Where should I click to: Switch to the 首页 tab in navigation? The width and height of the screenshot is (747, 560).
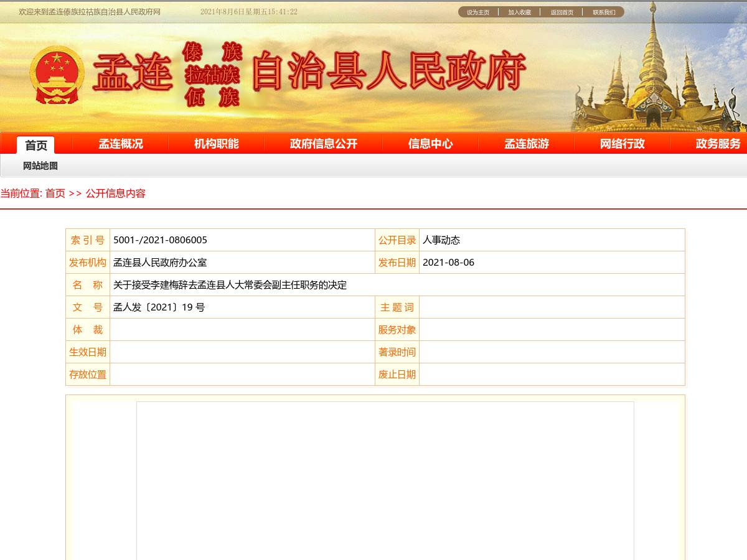tap(35, 146)
